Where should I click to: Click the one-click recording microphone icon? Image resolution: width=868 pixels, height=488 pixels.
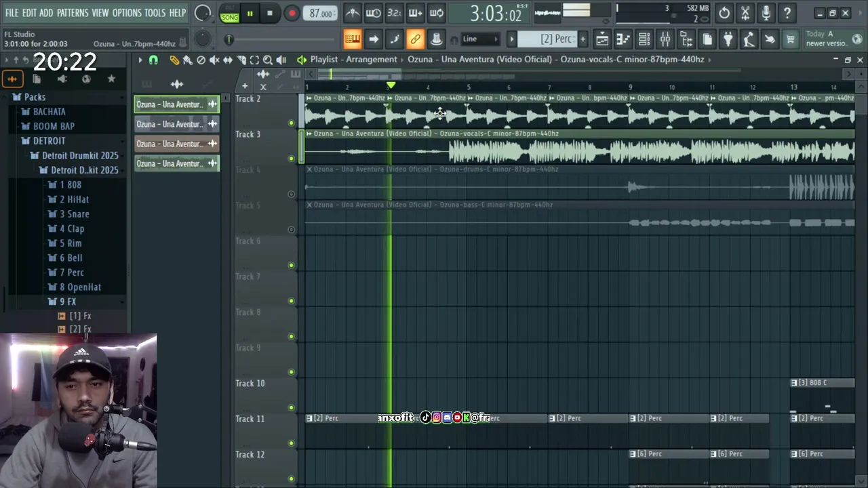[x=766, y=13]
